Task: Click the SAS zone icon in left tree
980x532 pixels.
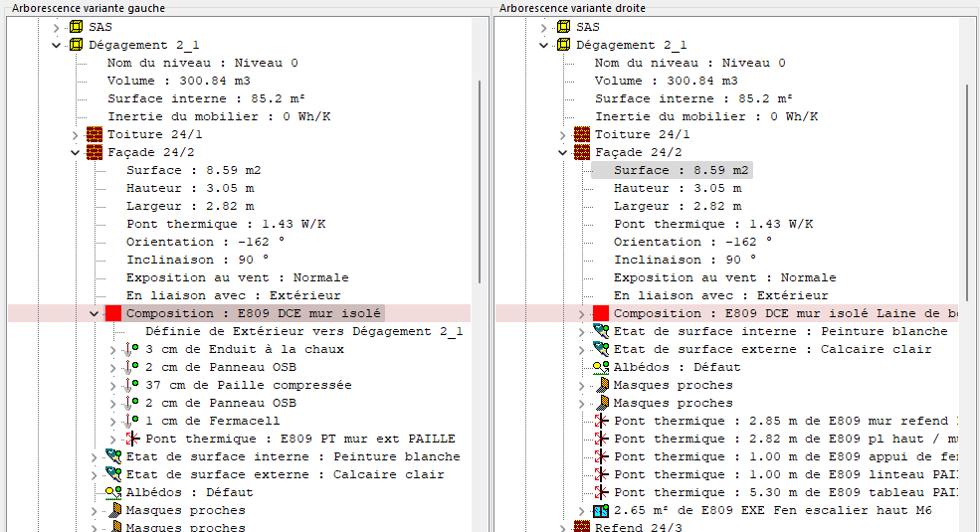Action: pyautogui.click(x=76, y=27)
